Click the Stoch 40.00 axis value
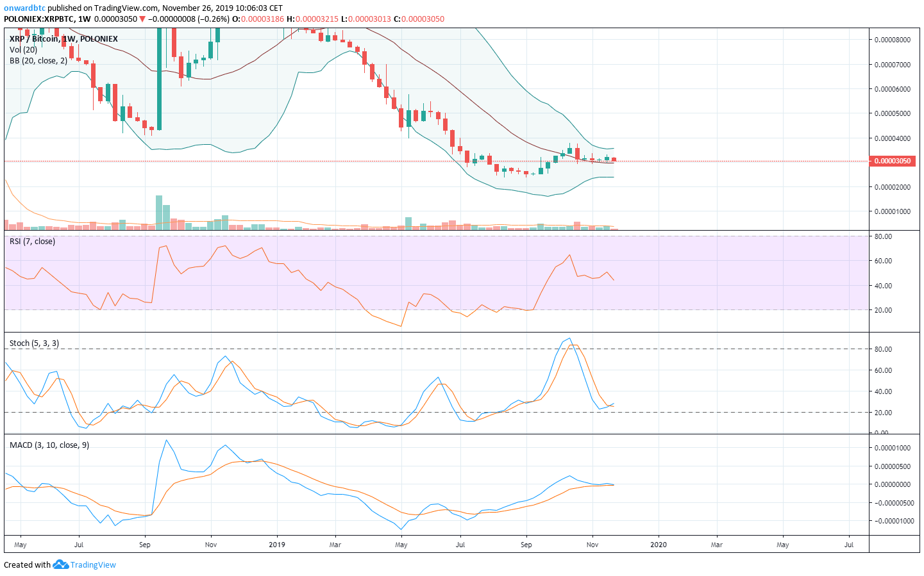Screen dimensions: 924x576 (x=883, y=391)
